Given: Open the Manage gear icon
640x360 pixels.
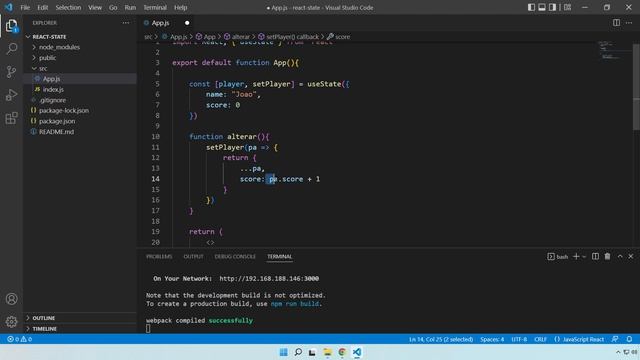Looking at the screenshot, I should click(11, 322).
